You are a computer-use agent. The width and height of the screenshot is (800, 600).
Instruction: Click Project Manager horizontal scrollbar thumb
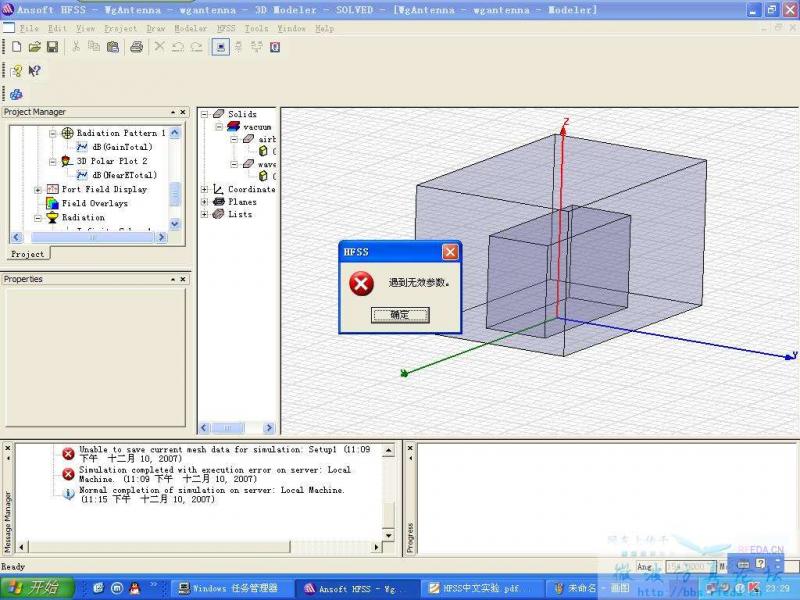92,237
